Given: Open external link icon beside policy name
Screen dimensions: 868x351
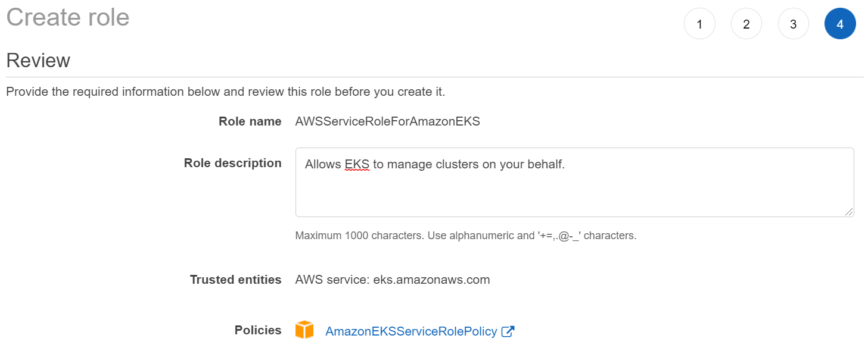Looking at the screenshot, I should pos(508,332).
